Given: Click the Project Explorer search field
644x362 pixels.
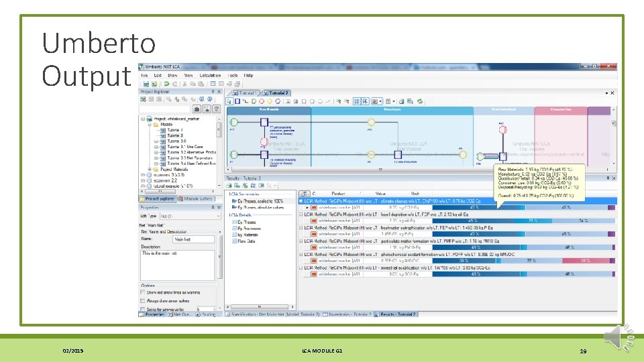Looking at the screenshot, I should (x=165, y=109).
